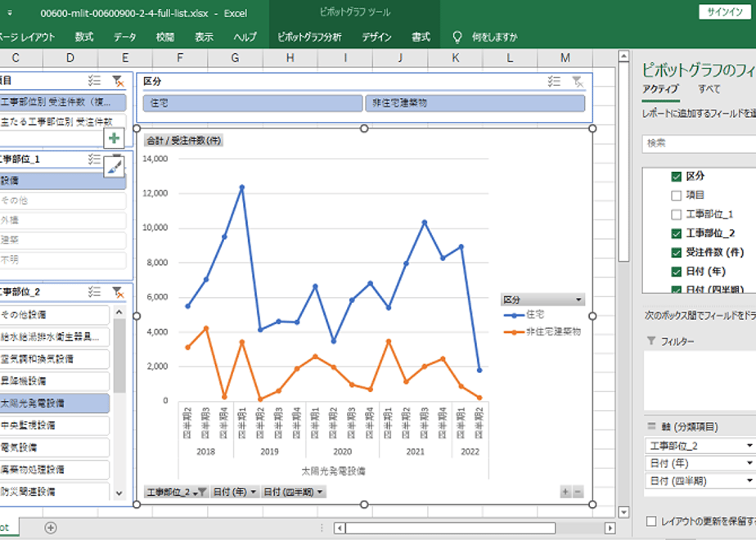Open the 書式 ribbon tab
The height and width of the screenshot is (540, 756).
421,37
